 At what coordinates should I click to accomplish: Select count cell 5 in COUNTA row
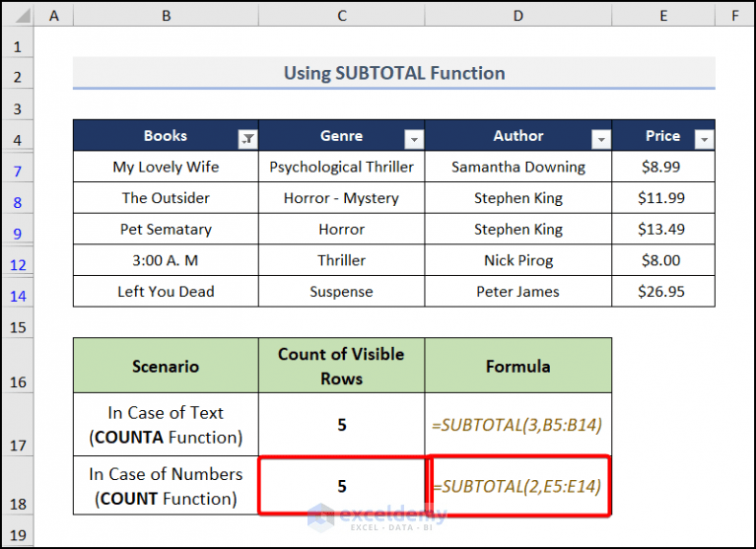[x=341, y=425]
